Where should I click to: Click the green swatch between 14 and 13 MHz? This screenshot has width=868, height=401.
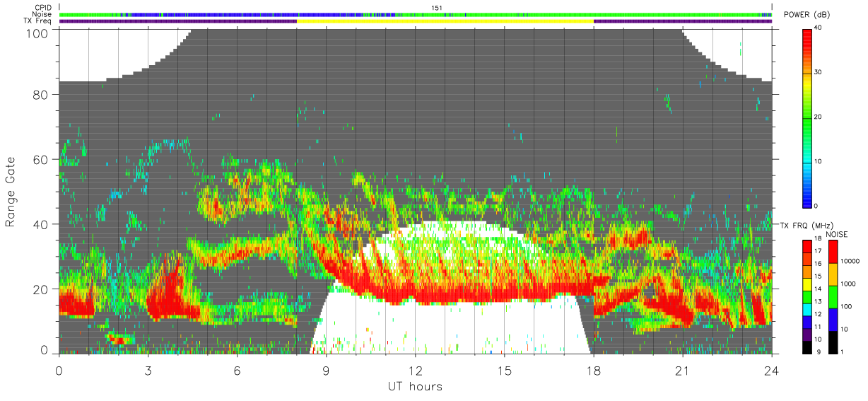pos(807,297)
